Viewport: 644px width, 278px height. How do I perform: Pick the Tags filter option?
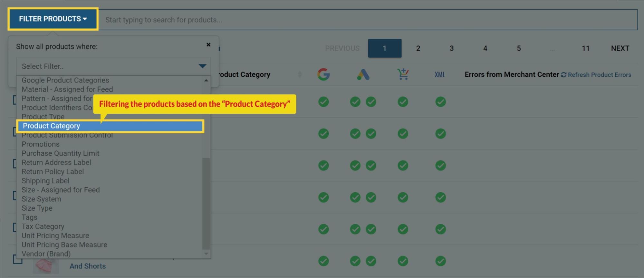30,217
